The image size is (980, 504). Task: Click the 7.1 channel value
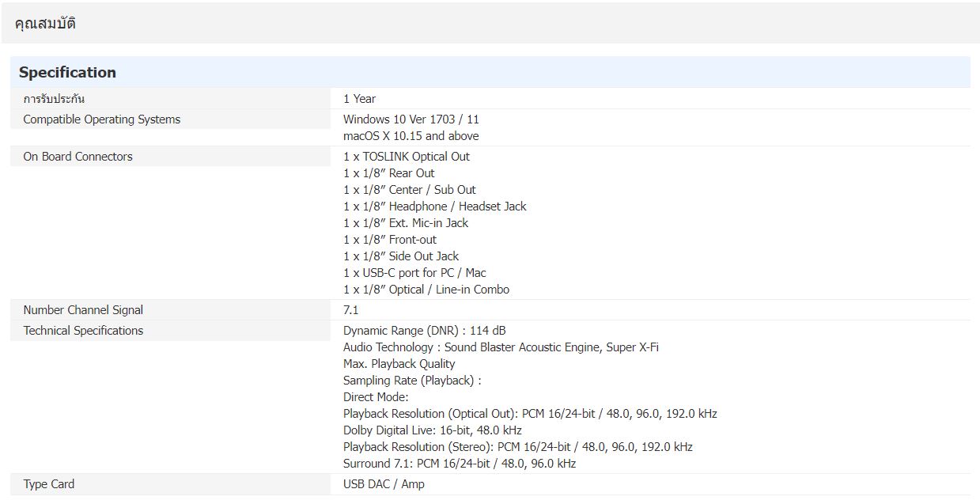[x=350, y=310]
